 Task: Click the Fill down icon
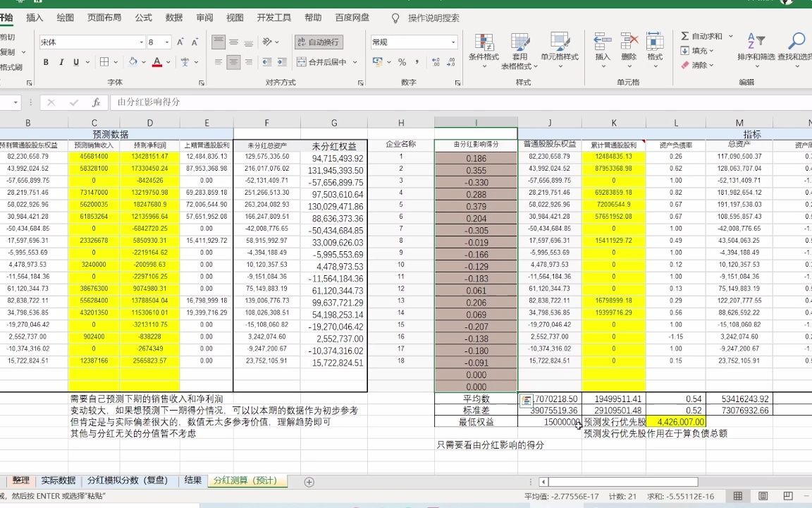684,49
